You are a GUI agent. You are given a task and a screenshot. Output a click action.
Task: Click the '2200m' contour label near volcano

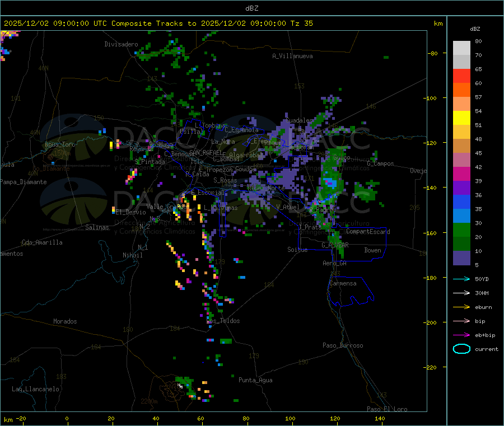coord(149,401)
